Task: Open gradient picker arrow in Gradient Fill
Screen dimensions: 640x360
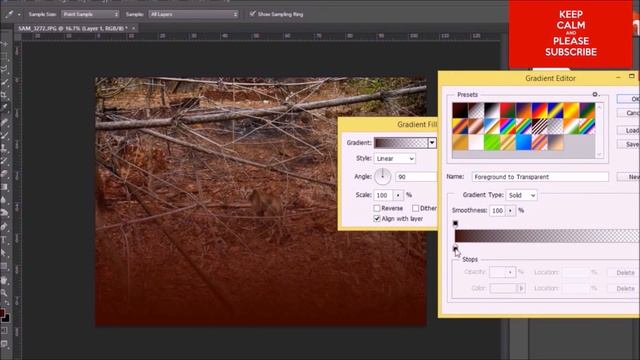Action: point(432,142)
